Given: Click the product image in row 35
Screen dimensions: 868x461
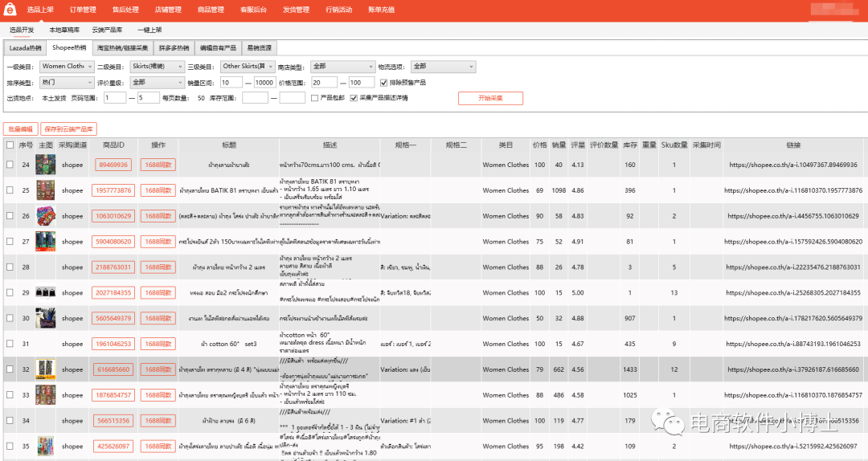Looking at the screenshot, I should click(x=45, y=447).
